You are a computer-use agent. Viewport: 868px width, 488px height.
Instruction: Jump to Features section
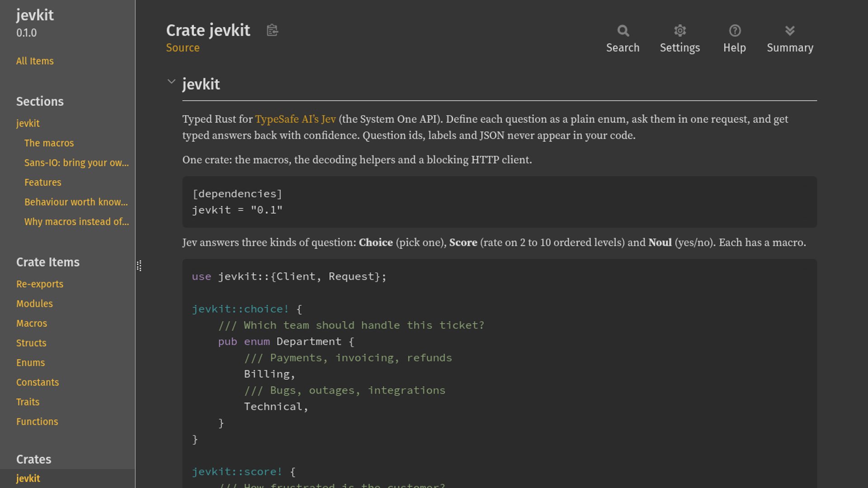point(42,183)
